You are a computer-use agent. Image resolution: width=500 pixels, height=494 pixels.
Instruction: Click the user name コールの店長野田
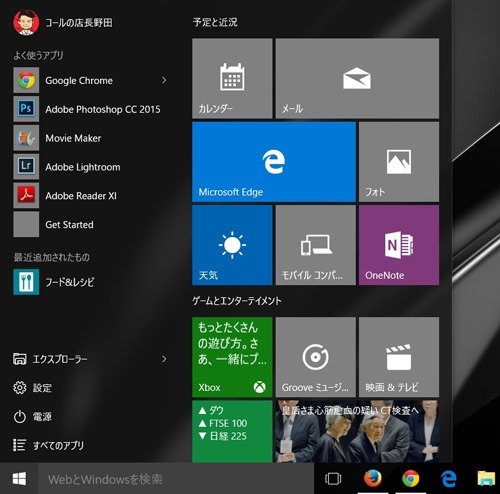[x=79, y=23]
